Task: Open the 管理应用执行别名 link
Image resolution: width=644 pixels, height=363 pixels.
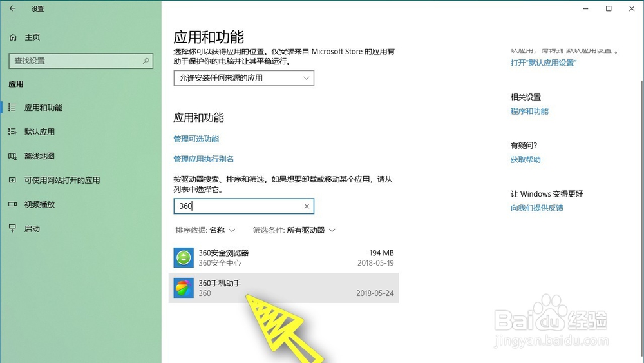Action: click(204, 159)
